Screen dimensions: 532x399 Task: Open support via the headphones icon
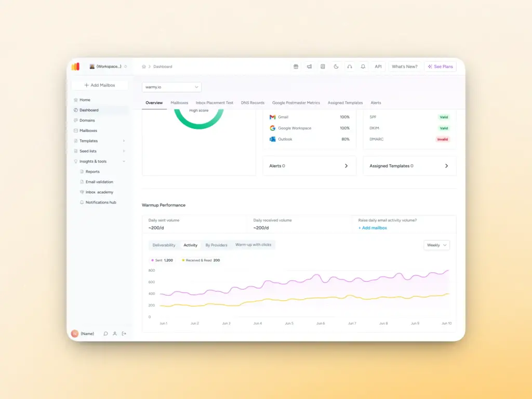pyautogui.click(x=350, y=66)
